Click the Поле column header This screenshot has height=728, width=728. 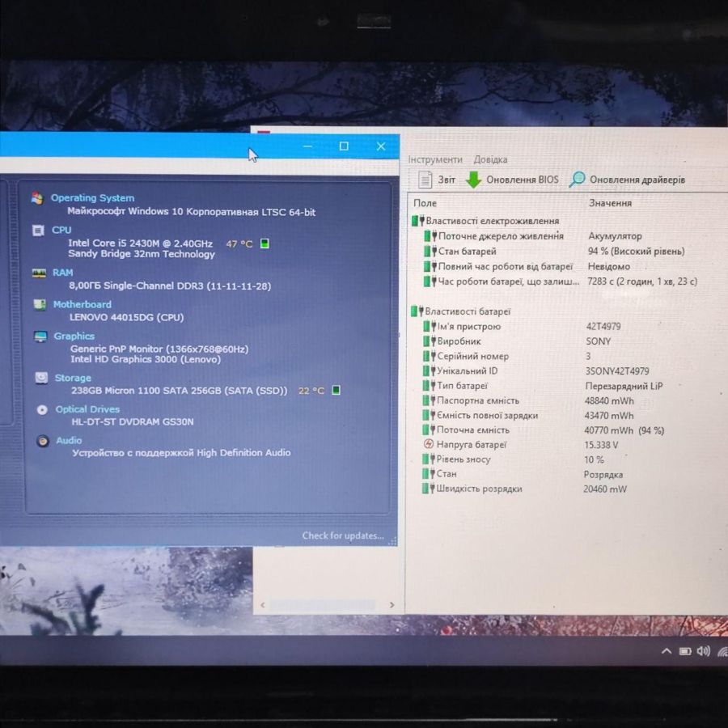coord(425,203)
